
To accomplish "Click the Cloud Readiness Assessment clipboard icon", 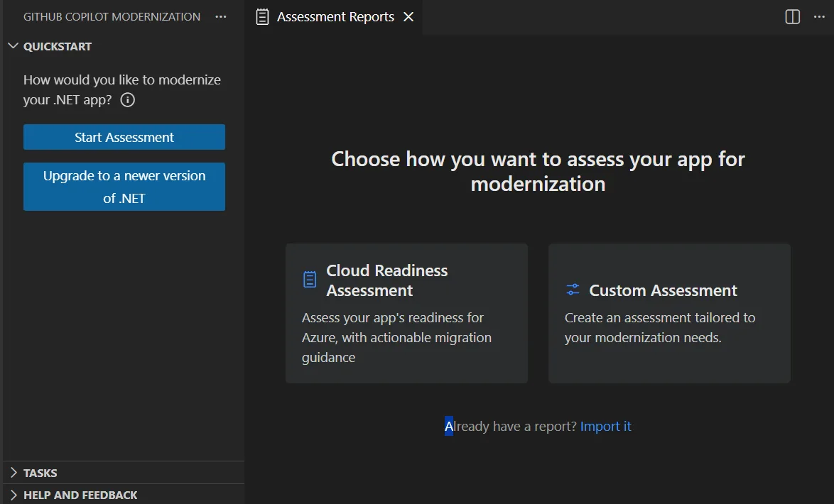I will coord(309,280).
